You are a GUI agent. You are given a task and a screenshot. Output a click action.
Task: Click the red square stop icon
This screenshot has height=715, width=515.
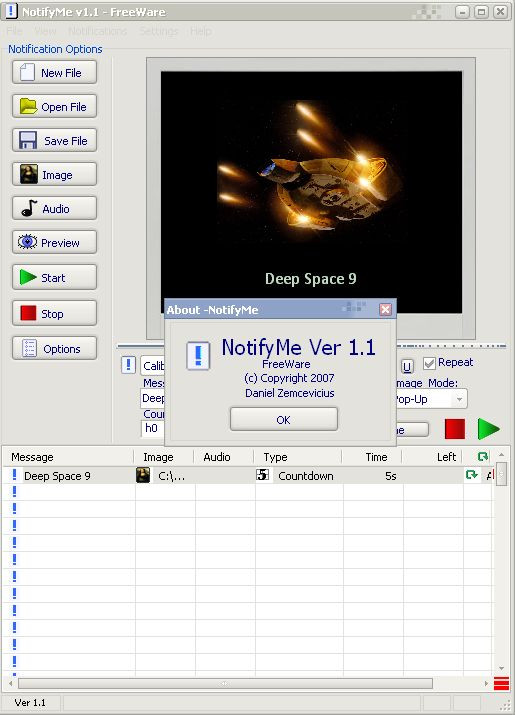tap(455, 429)
